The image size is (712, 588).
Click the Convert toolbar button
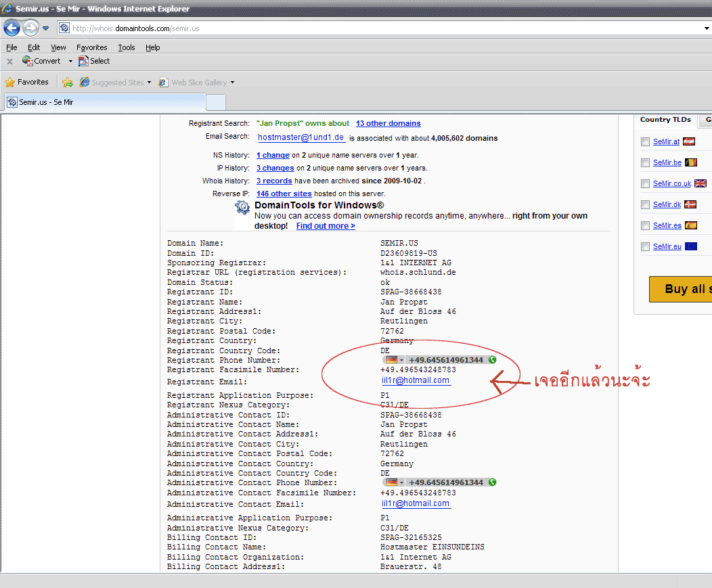coord(41,61)
